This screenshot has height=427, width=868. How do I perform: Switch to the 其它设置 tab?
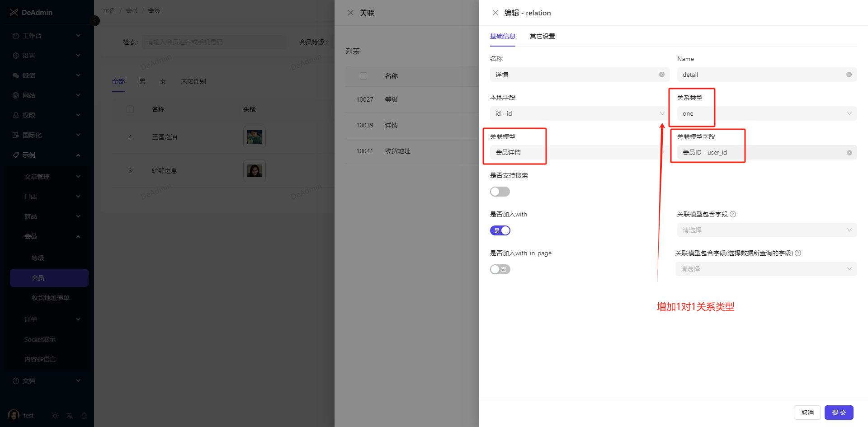tap(542, 36)
